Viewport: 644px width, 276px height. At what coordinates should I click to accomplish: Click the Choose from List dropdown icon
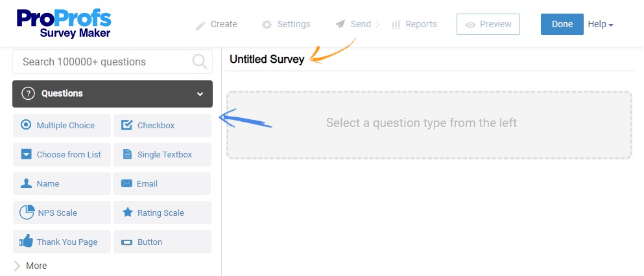(26, 154)
